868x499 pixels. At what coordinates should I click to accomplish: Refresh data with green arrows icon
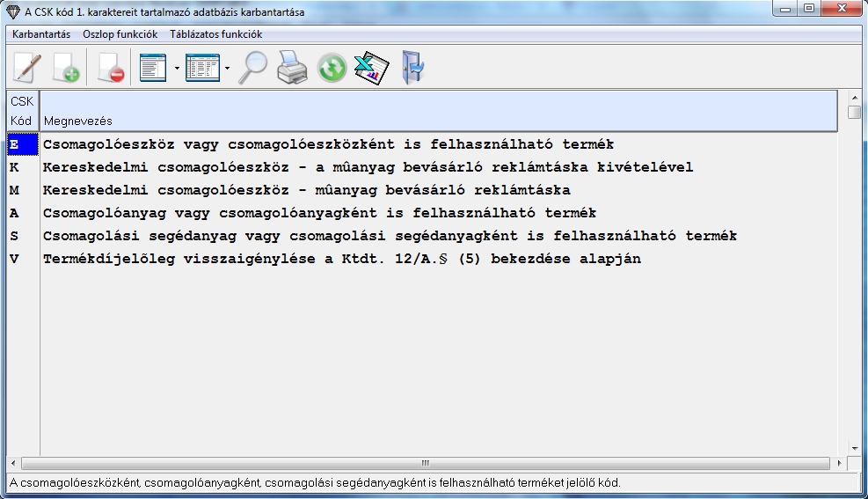pyautogui.click(x=332, y=68)
